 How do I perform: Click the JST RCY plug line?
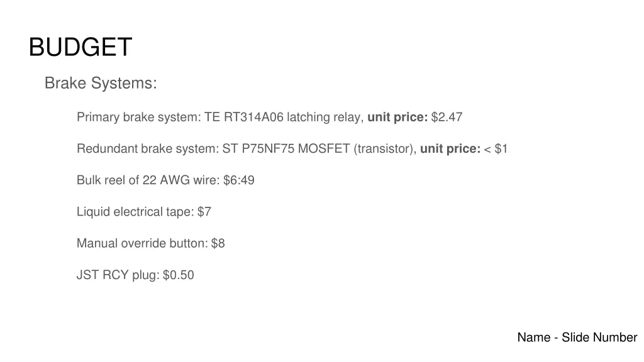point(135,275)
